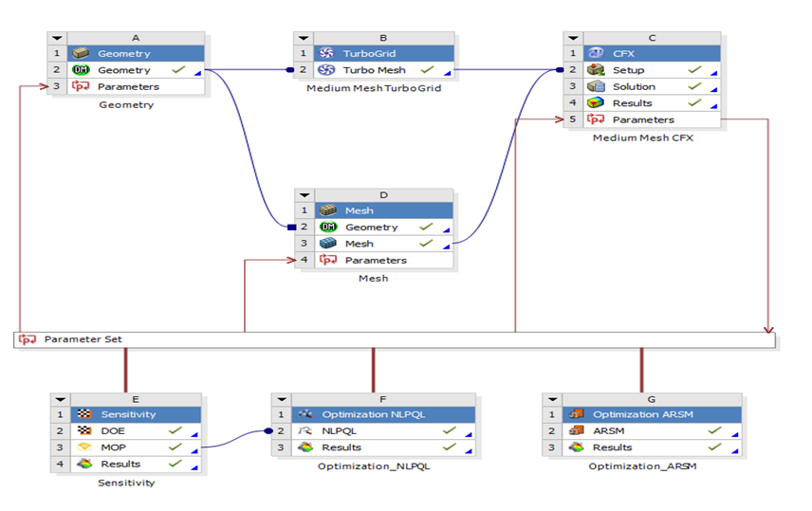Viewport: 812px width, 511px height.
Task: Open system A dropdown menu arrow
Action: coord(57,38)
